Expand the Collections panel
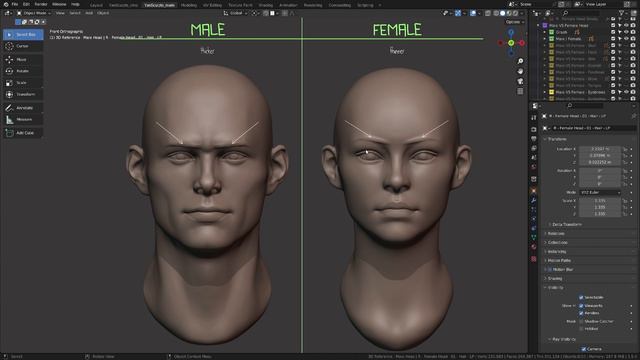This screenshot has width=640, height=360. tap(557, 242)
